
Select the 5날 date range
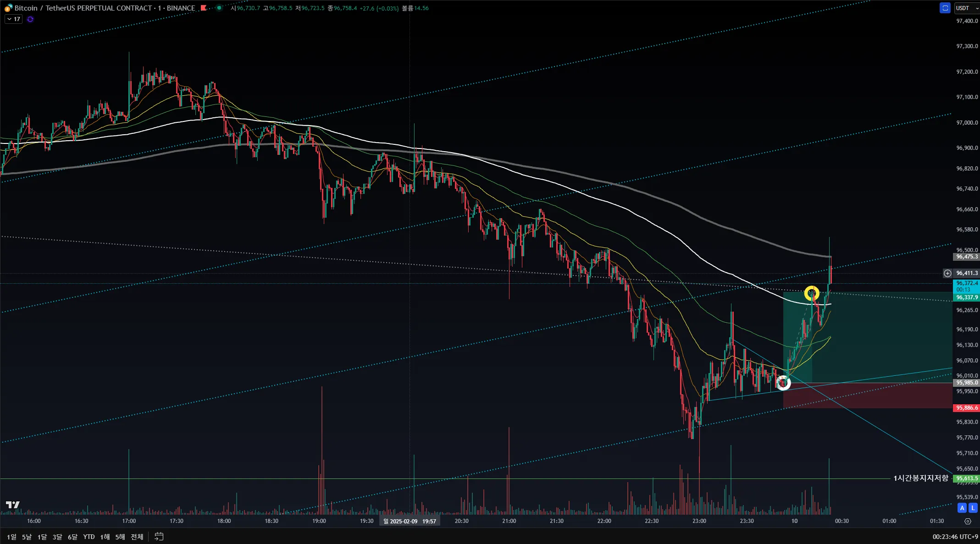pyautogui.click(x=27, y=537)
